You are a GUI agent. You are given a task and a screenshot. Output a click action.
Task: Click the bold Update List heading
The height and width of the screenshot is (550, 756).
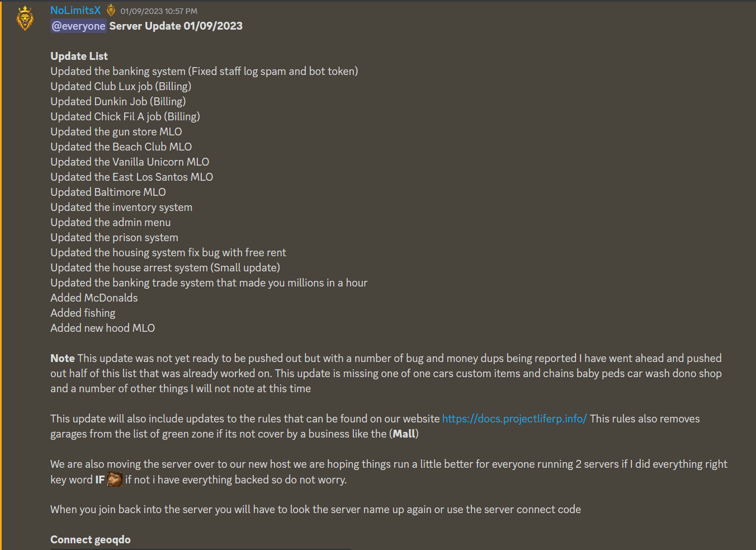tap(79, 56)
